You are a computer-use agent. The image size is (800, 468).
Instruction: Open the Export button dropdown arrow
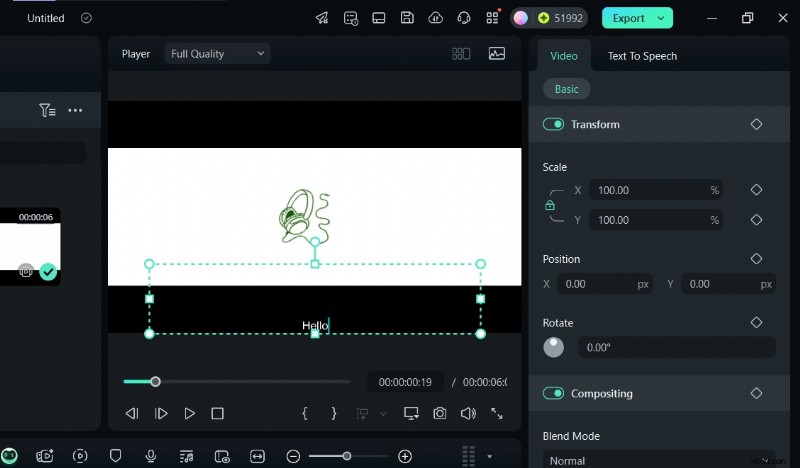(661, 18)
